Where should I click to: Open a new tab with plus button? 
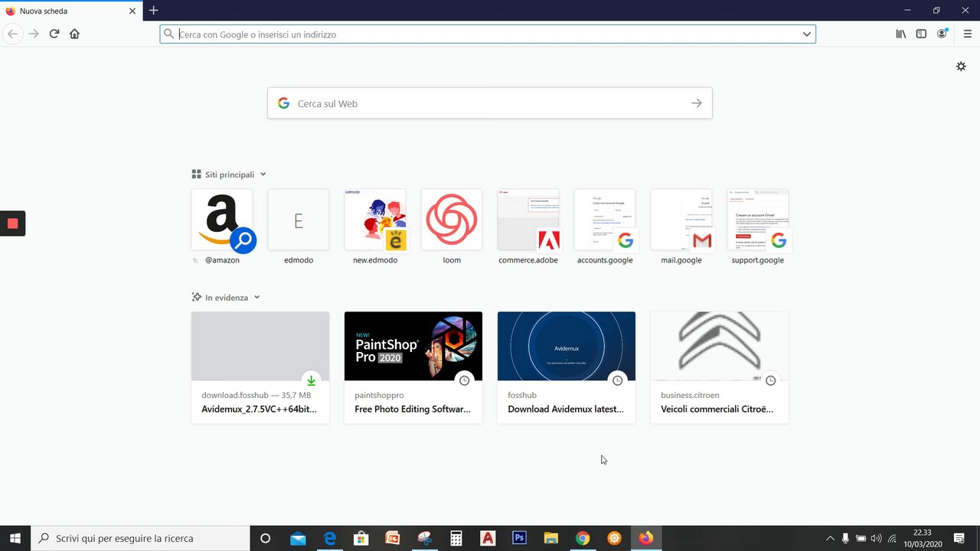pos(153,10)
